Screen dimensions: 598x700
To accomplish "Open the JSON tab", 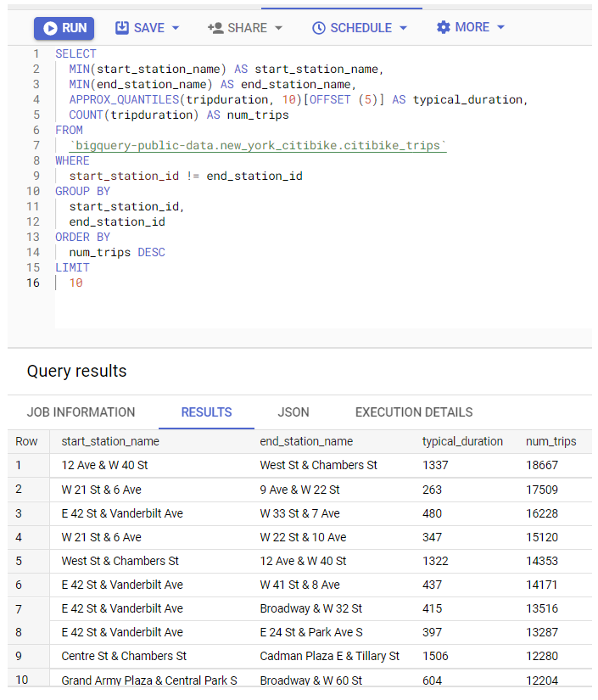I will [293, 412].
